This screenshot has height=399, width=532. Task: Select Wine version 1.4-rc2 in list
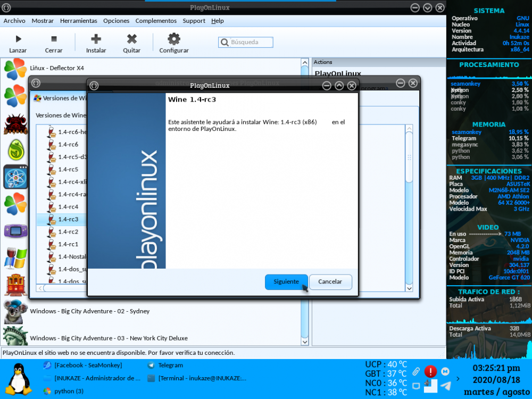click(68, 232)
